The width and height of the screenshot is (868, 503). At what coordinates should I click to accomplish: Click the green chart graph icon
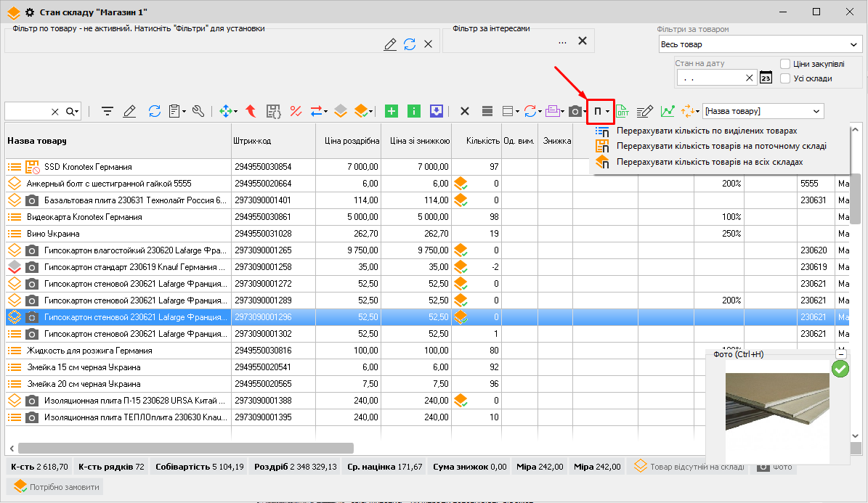(x=668, y=111)
